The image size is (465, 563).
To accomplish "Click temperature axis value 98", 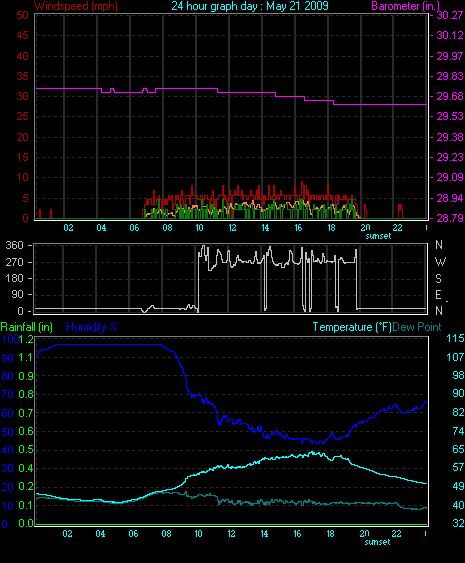I will click(459, 375).
